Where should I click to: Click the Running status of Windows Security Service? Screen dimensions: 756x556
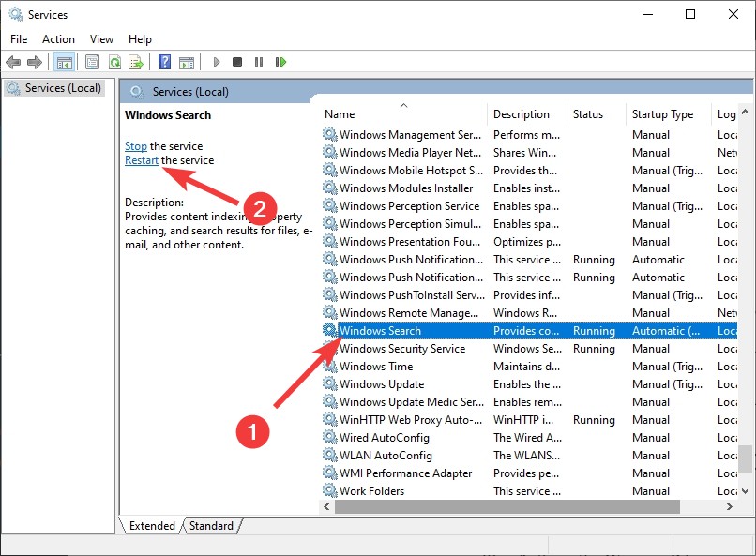(x=594, y=349)
